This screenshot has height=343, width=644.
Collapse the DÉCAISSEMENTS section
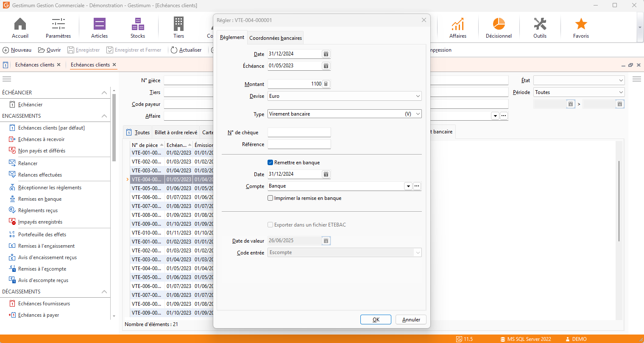tap(104, 292)
